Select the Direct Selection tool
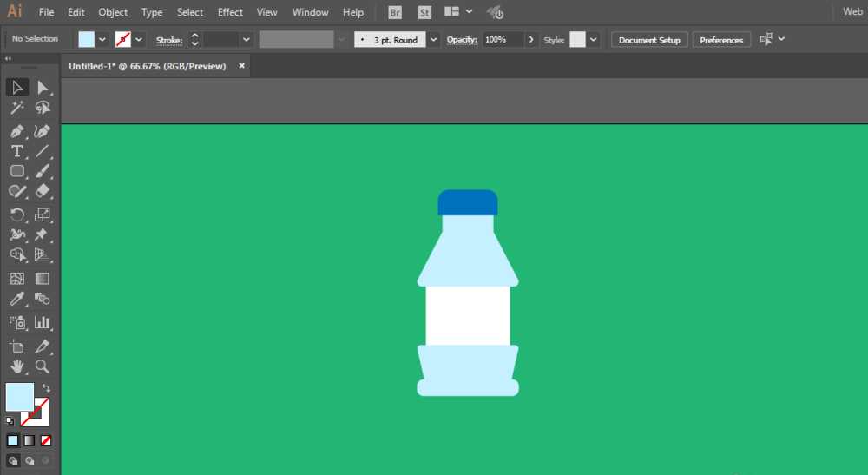 [42, 87]
